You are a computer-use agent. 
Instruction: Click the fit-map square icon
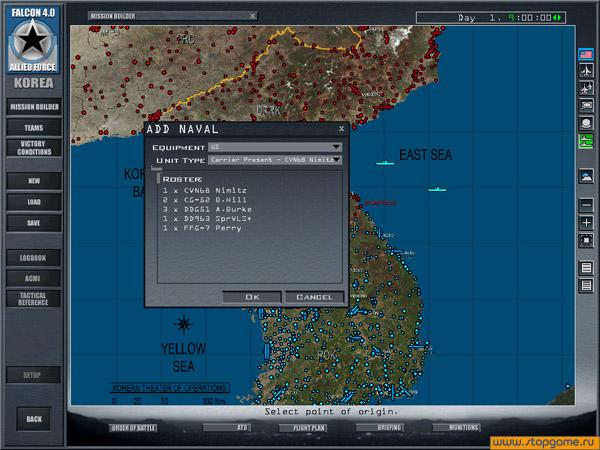point(586,240)
